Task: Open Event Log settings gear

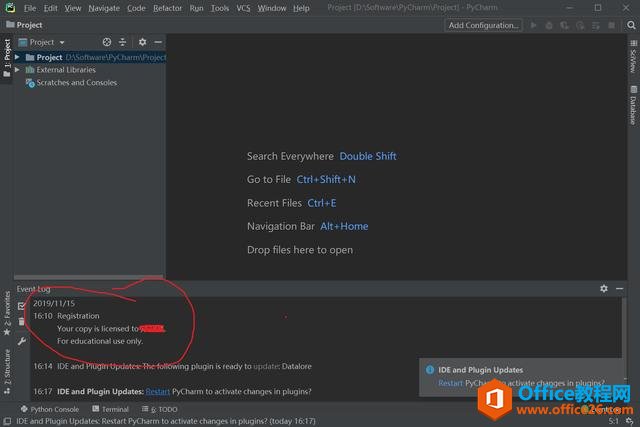Action: (x=604, y=289)
